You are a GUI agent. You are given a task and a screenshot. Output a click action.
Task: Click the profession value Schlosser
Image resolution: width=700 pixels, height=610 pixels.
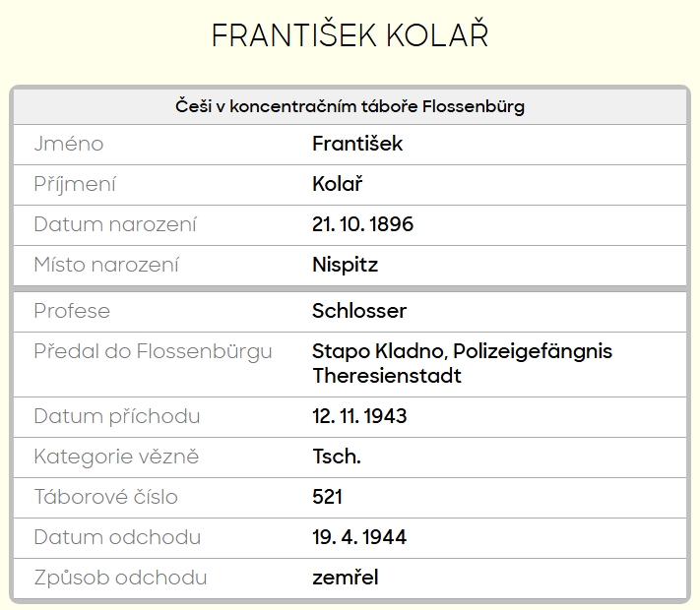pos(359,311)
